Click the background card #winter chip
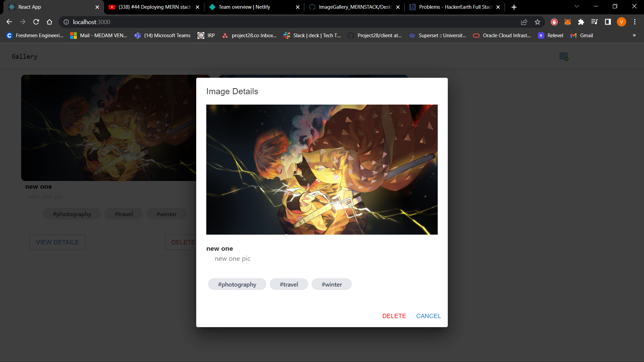 click(167, 214)
